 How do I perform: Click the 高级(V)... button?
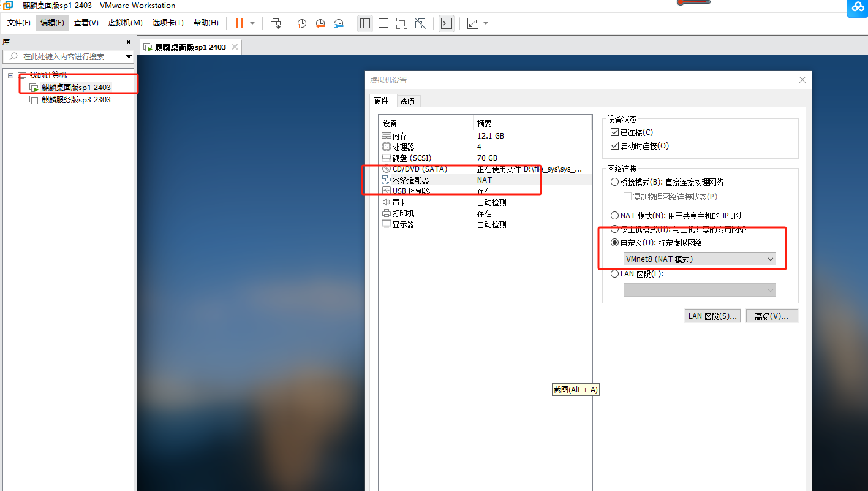[772, 316]
